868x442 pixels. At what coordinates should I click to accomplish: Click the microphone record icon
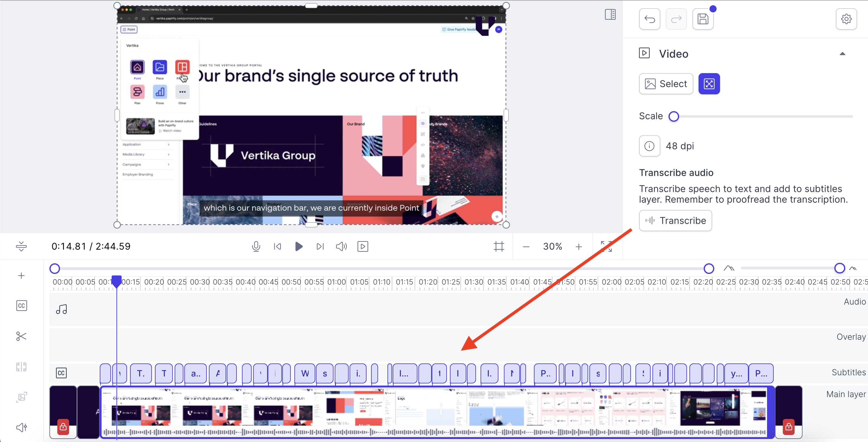coord(256,246)
